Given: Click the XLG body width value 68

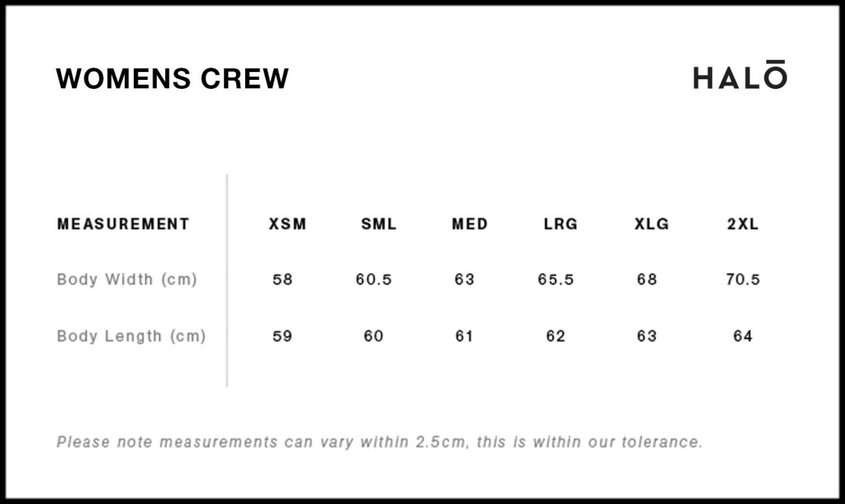Looking at the screenshot, I should tap(647, 279).
